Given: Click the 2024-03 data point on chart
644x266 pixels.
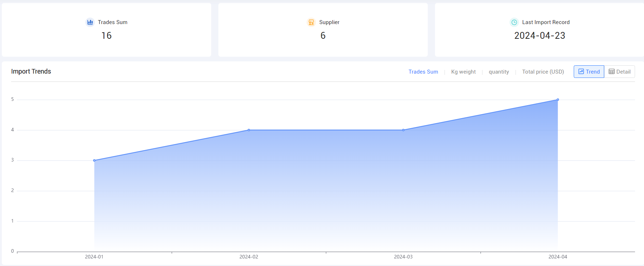Looking at the screenshot, I should [x=403, y=130].
